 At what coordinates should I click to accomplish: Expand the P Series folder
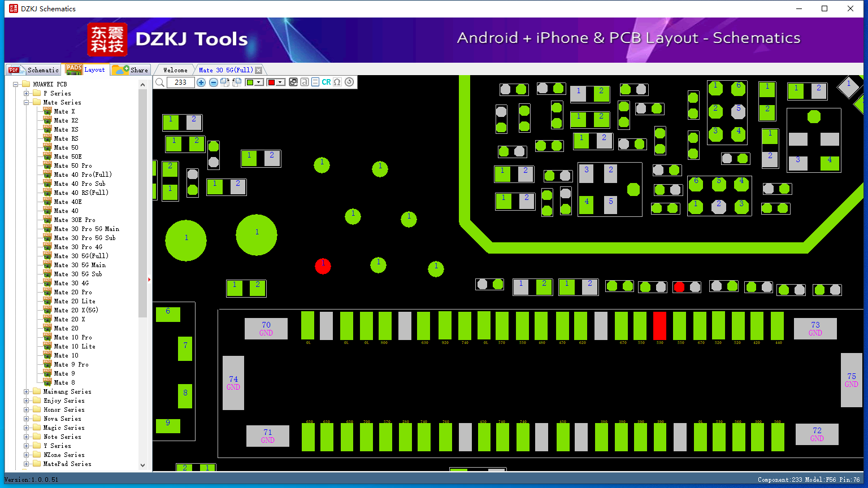click(26, 93)
